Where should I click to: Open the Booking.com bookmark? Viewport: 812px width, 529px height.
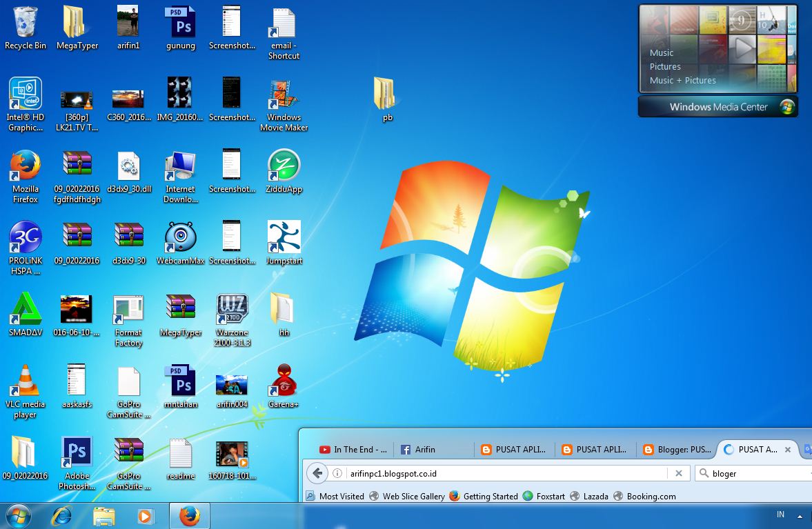click(645, 497)
